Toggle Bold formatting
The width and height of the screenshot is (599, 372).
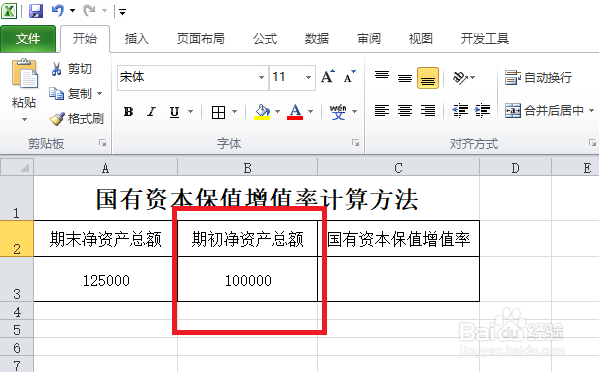pyautogui.click(x=128, y=112)
